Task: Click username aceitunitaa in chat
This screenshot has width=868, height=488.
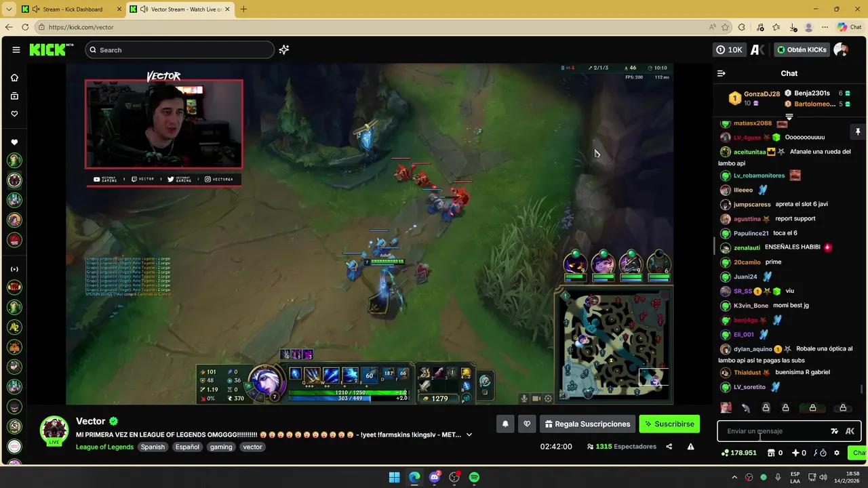Action: [x=749, y=152]
